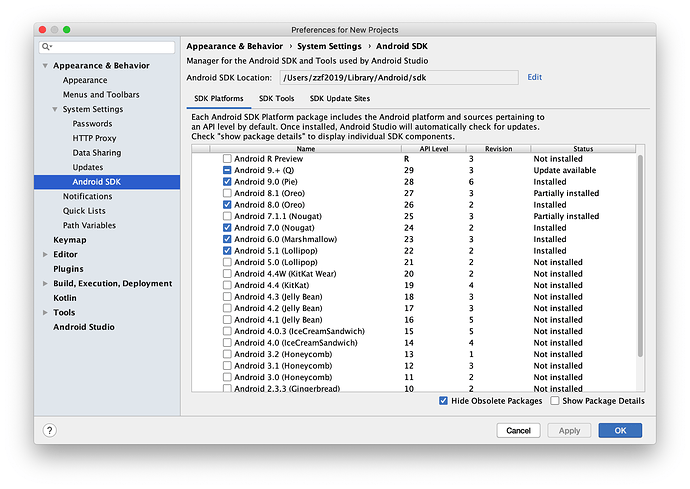Image resolution: width=690 pixels, height=489 pixels.
Task: Expand the Editor settings section
Action: (x=45, y=255)
